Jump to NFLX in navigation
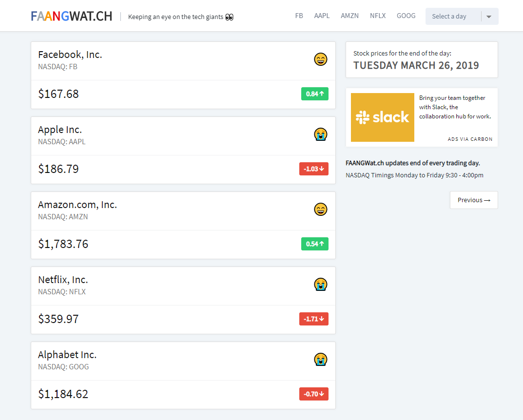 [x=378, y=16]
